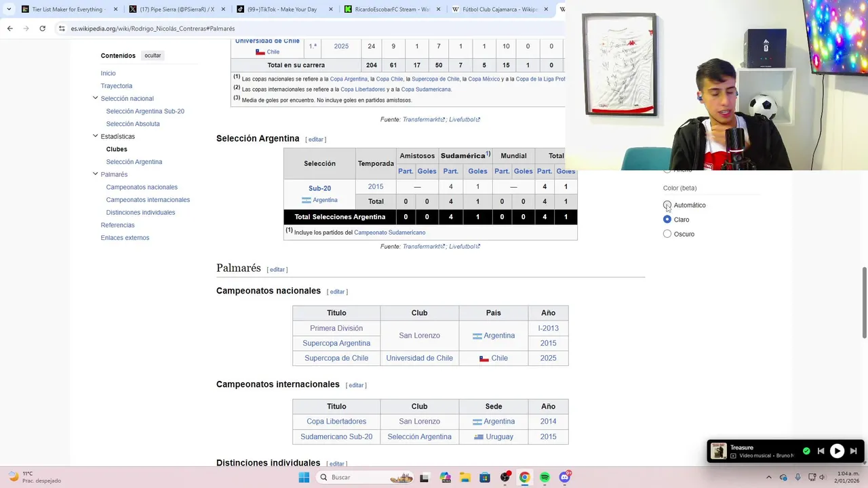Open the Campeonato Sudamericano footnote link
Screen dimensions: 868x488
[390, 232]
